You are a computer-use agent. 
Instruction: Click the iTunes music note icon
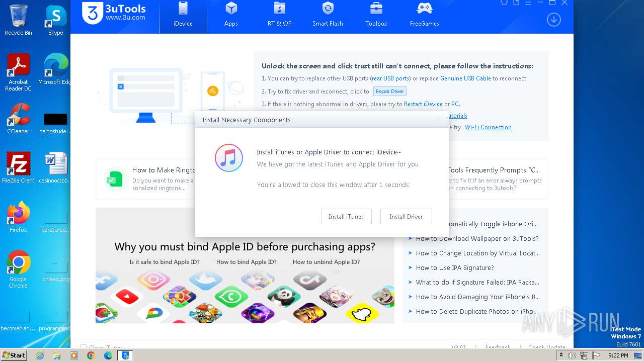[229, 158]
